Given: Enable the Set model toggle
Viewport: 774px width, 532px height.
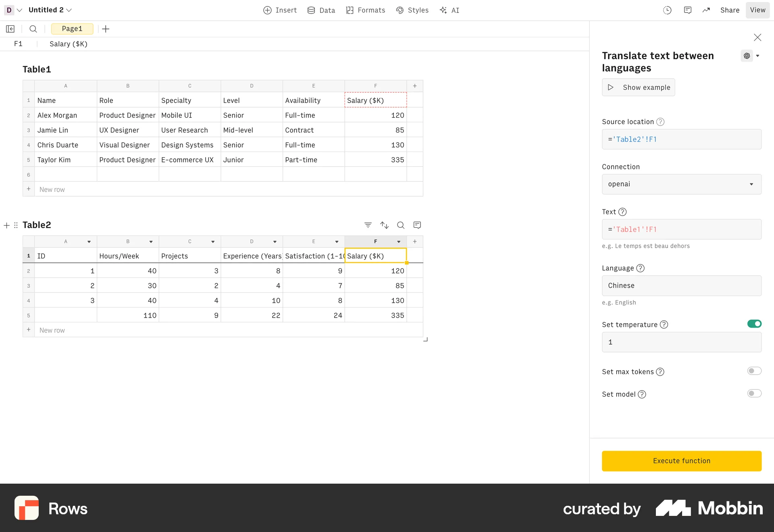Looking at the screenshot, I should (x=754, y=393).
